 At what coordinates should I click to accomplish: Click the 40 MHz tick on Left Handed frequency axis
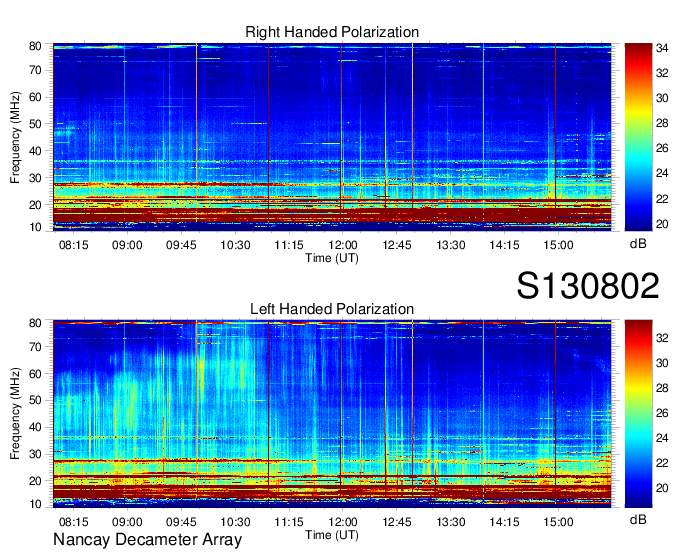coord(35,427)
